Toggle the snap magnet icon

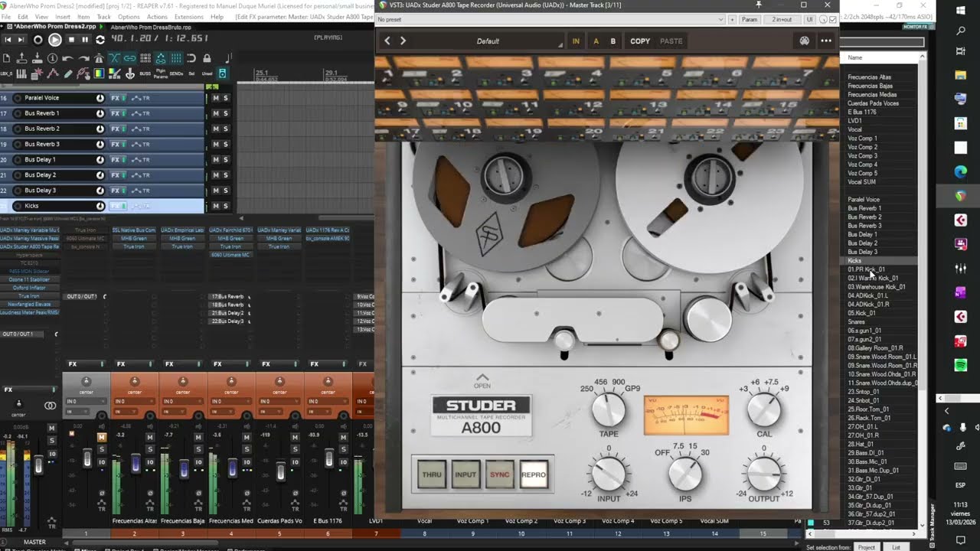[x=191, y=58]
